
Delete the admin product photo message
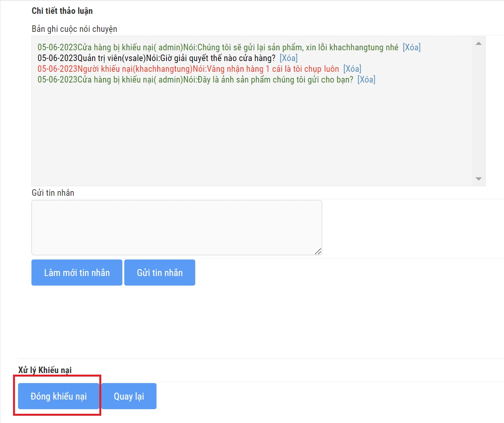[366, 80]
